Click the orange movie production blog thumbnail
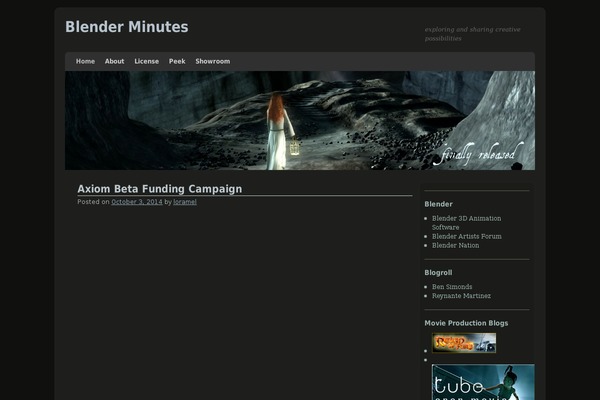 pos(464,343)
